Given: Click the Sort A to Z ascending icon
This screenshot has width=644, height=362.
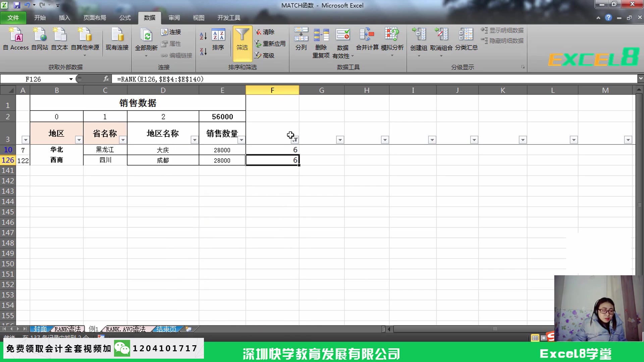Looking at the screenshot, I should point(203,36).
